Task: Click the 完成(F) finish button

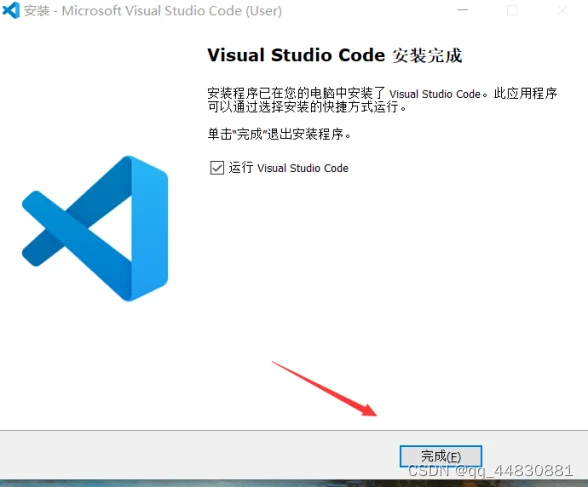Action: tap(441, 456)
